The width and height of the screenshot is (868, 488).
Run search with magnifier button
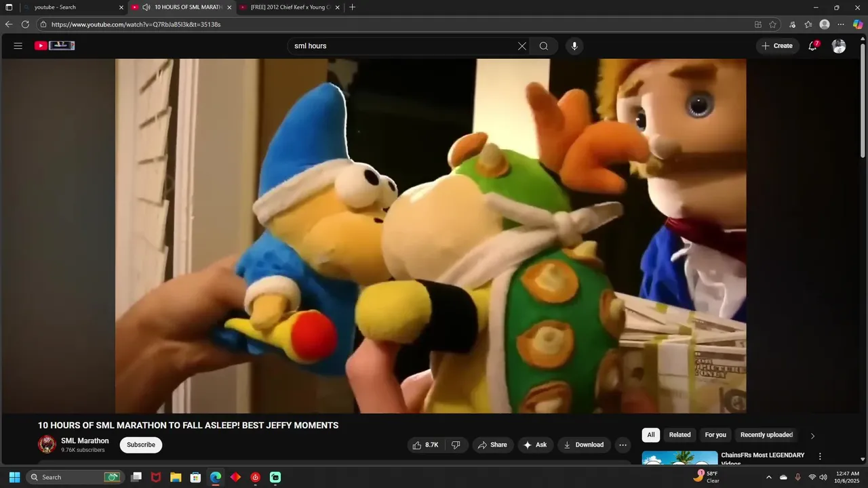pyautogui.click(x=544, y=46)
